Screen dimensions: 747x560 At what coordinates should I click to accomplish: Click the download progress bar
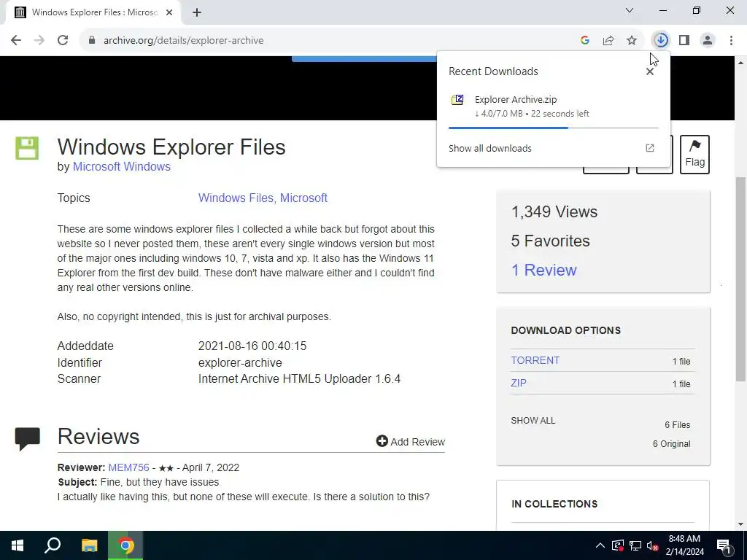pos(554,128)
